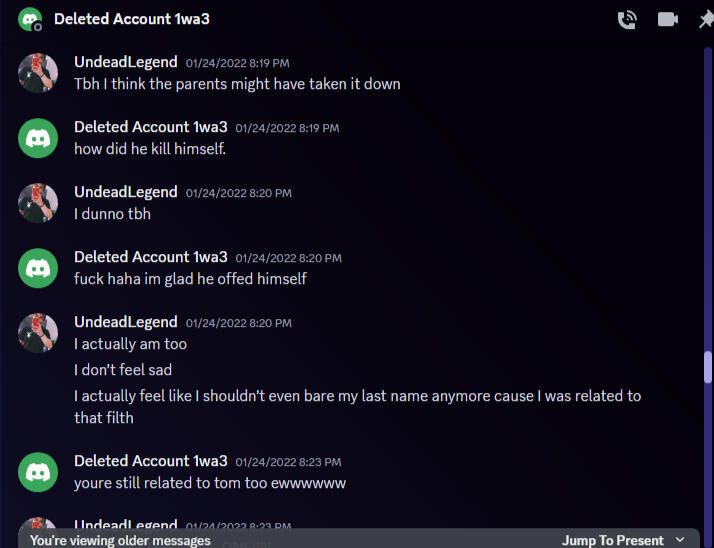Click the Deleted Account 1wa3 username at 8:19 PM
The height and width of the screenshot is (548, 714).
click(150, 127)
